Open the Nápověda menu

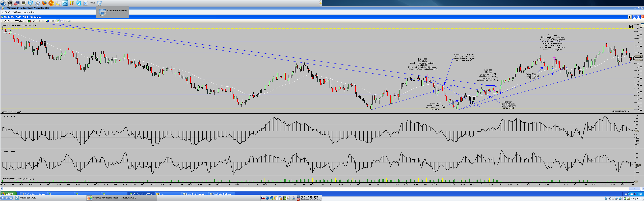click(29, 12)
